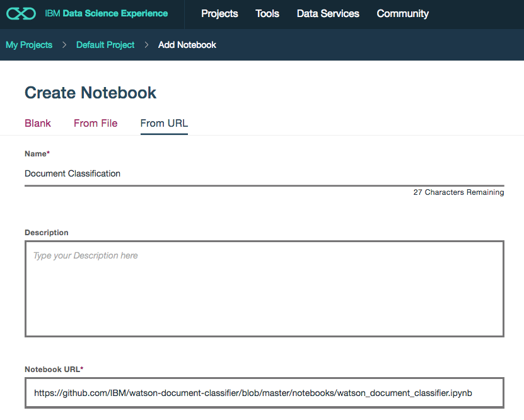Switch to the From File tab
This screenshot has width=524, height=420.
[x=96, y=124]
